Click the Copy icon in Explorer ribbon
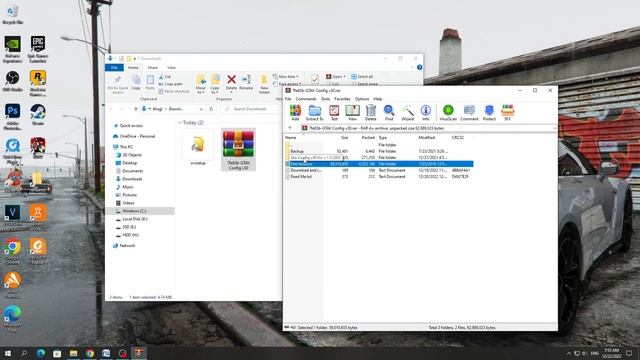This screenshot has height=360, width=640. [136, 82]
